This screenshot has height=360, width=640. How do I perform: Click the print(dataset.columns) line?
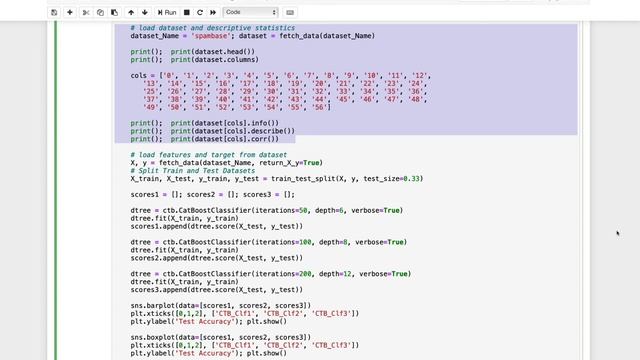click(x=195, y=60)
